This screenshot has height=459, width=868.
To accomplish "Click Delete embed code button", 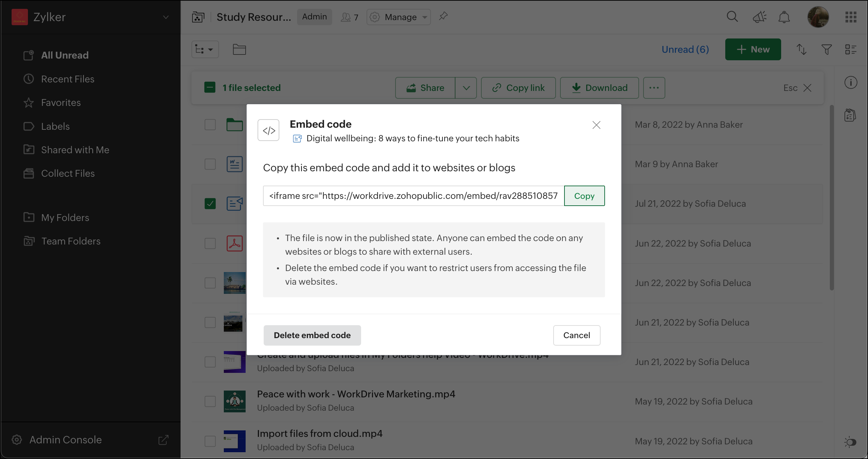I will [312, 335].
